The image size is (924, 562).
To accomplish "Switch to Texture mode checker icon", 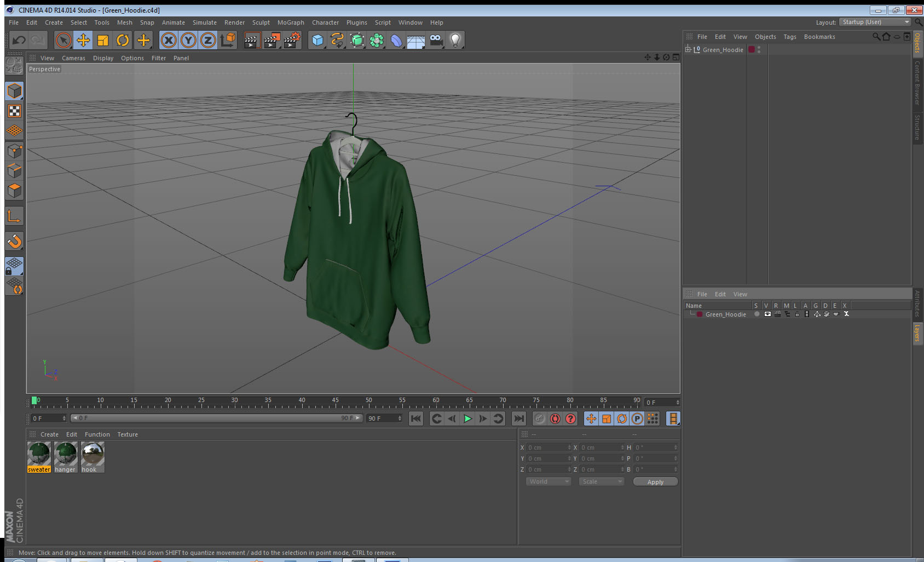I will click(x=14, y=111).
